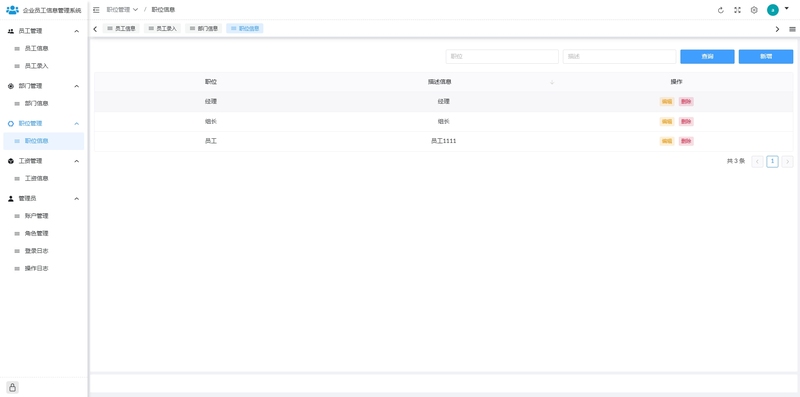Screen dimensions: 800x397
Task: Click the user avatar icon
Action: click(772, 10)
